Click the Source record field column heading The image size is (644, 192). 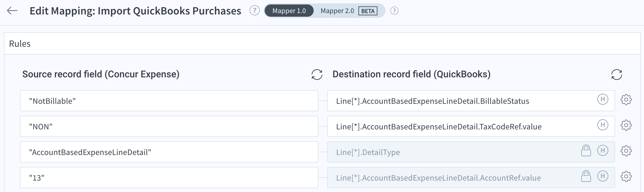click(101, 74)
